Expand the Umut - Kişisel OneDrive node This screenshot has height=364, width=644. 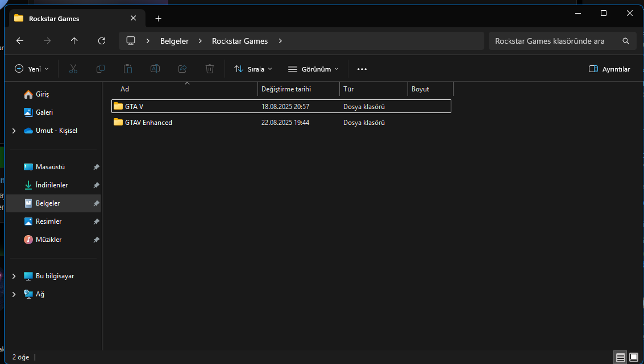click(x=14, y=131)
